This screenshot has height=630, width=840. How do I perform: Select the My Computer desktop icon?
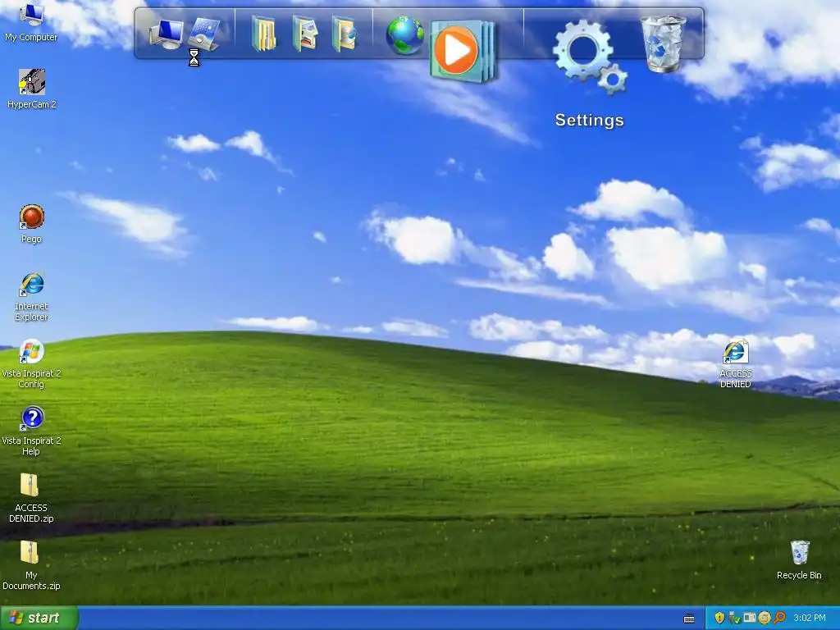point(31,22)
